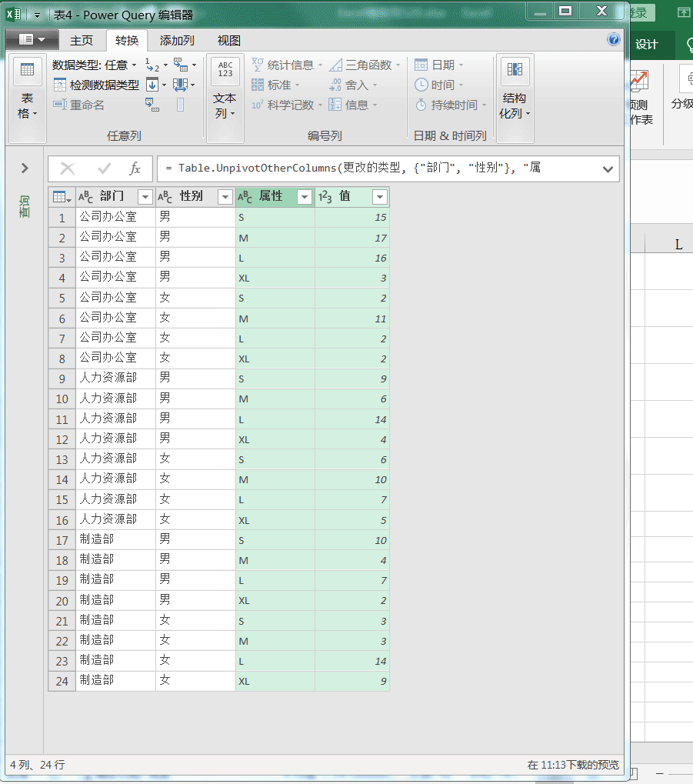Click the 持续时间 label
The image size is (693, 784).
pyautogui.click(x=454, y=105)
